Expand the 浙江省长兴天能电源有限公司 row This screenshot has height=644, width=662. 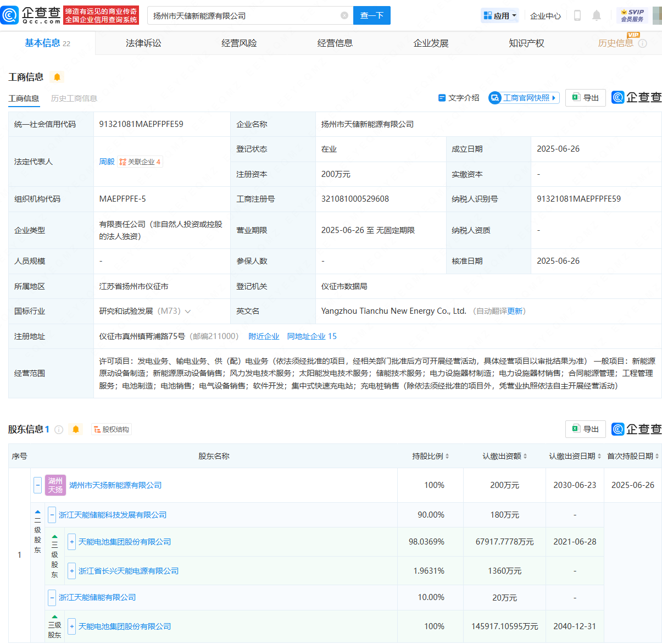[x=71, y=571]
